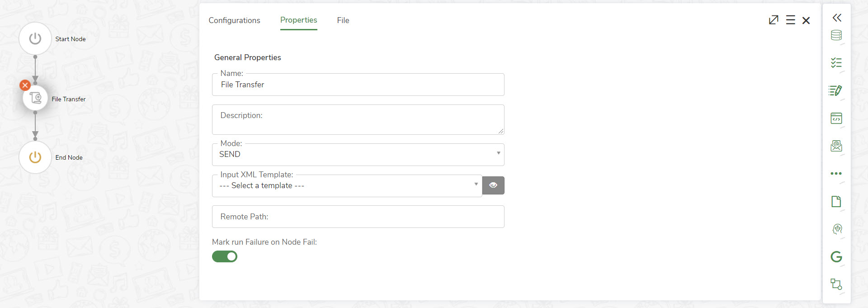The height and width of the screenshot is (308, 868).
Task: Select the workflow nodes icon at sidebar bottom
Action: coord(837,284)
